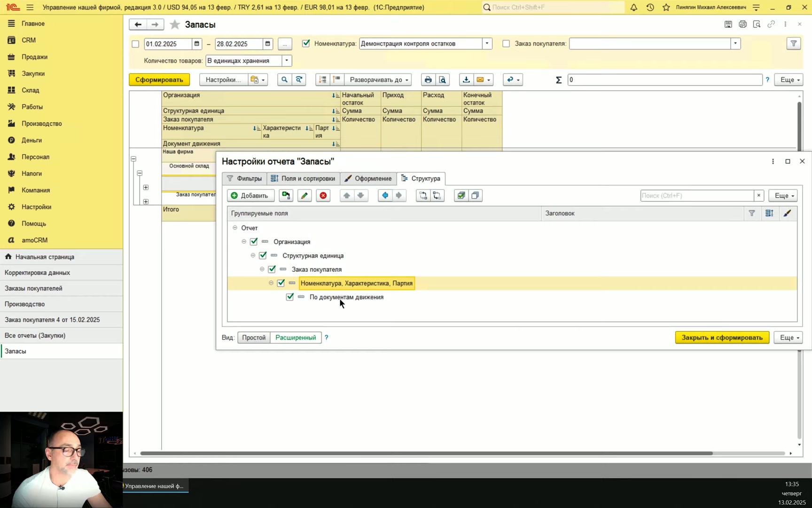The width and height of the screenshot is (812, 508).
Task: Click the print icon in report toolbar
Action: click(x=428, y=80)
